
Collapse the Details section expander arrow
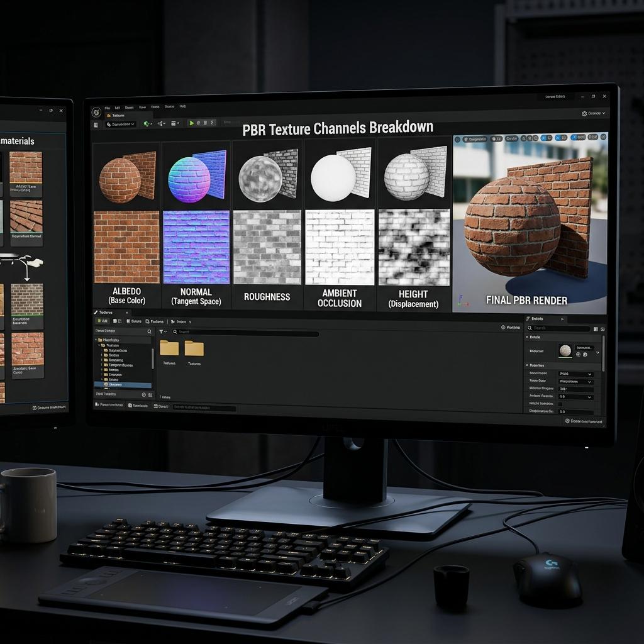coord(528,337)
